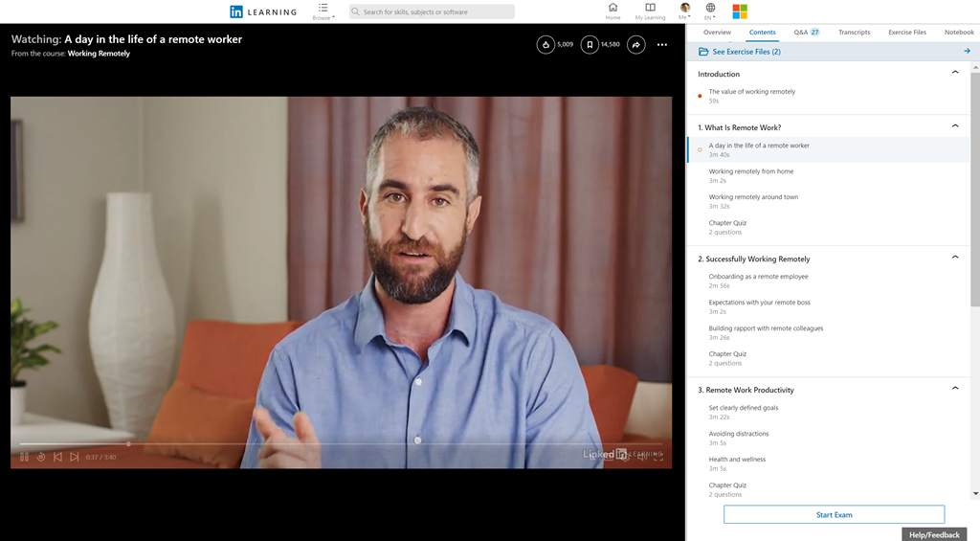Open the EN language dropdown
The width and height of the screenshot is (980, 541).
pyautogui.click(x=709, y=11)
